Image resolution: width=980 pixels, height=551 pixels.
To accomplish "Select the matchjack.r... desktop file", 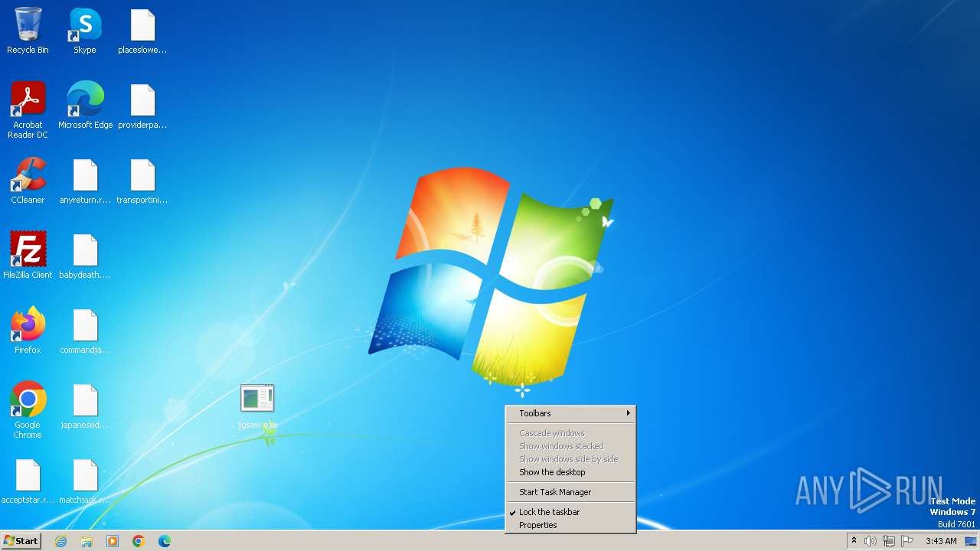I will coord(85,481).
